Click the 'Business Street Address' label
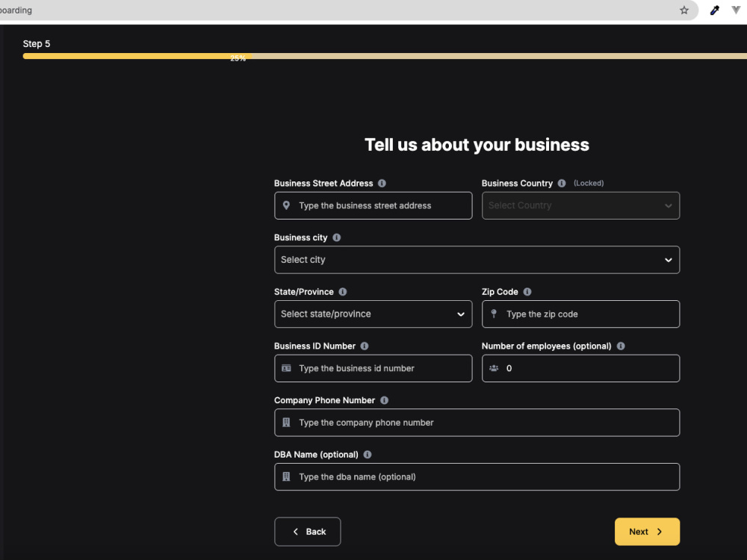 323,184
